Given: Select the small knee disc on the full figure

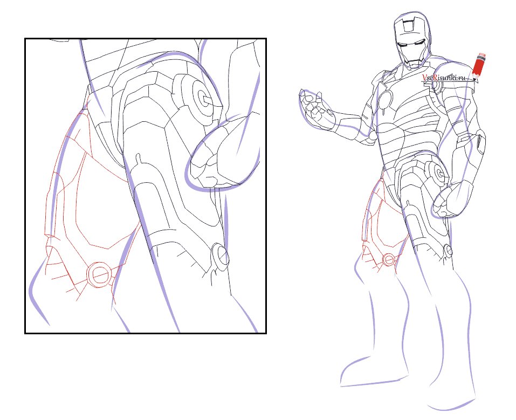Looking at the screenshot, I should [448, 251].
